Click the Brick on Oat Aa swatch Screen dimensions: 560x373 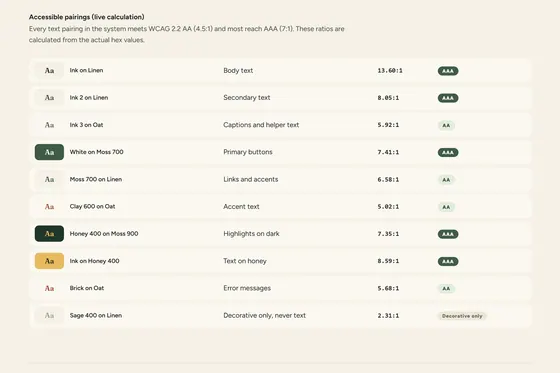pos(49,288)
